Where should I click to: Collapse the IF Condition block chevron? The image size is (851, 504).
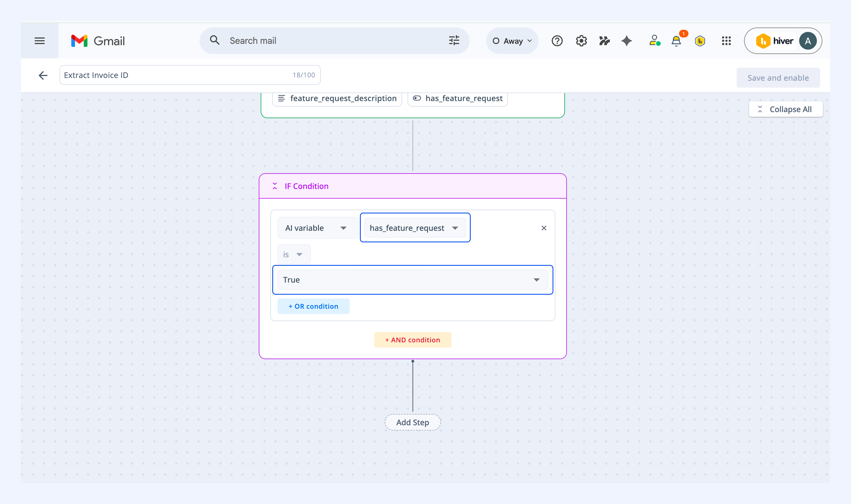pos(274,186)
